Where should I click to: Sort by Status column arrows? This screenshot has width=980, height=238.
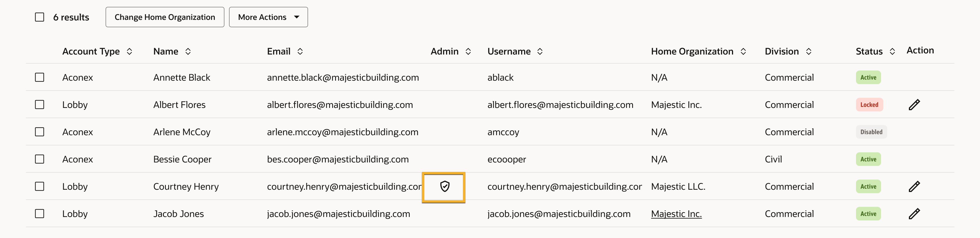tap(892, 51)
